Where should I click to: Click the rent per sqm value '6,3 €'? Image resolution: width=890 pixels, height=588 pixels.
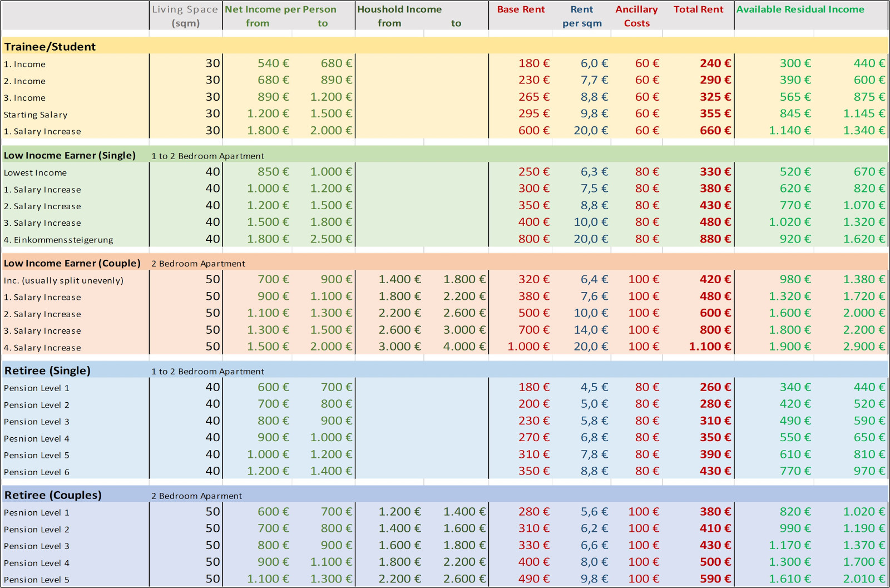[594, 172]
